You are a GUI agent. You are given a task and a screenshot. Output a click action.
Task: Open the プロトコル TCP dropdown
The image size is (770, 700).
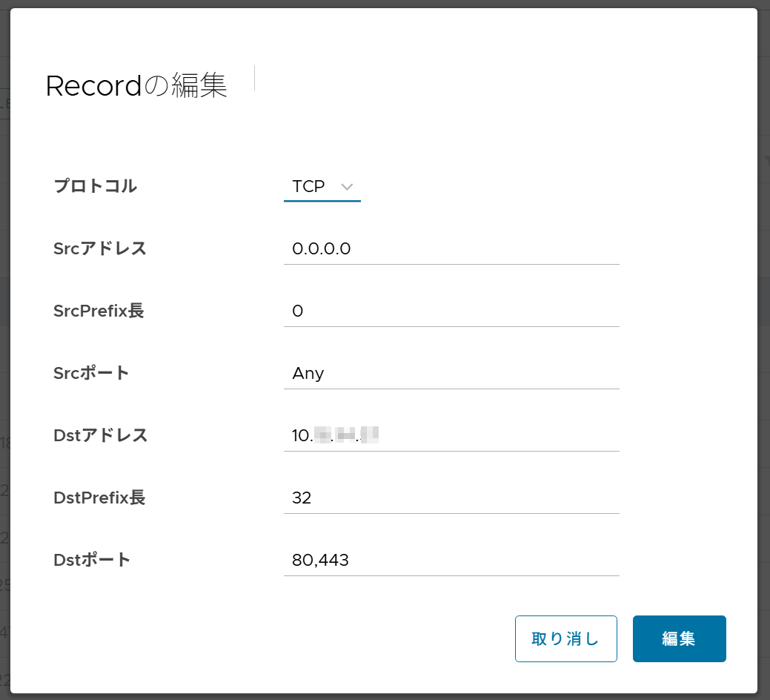(321, 187)
